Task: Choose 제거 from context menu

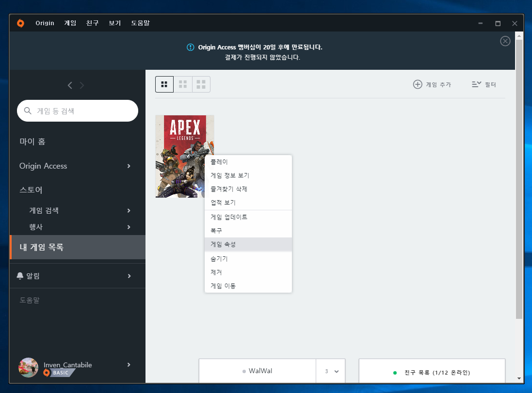Action: click(248, 272)
